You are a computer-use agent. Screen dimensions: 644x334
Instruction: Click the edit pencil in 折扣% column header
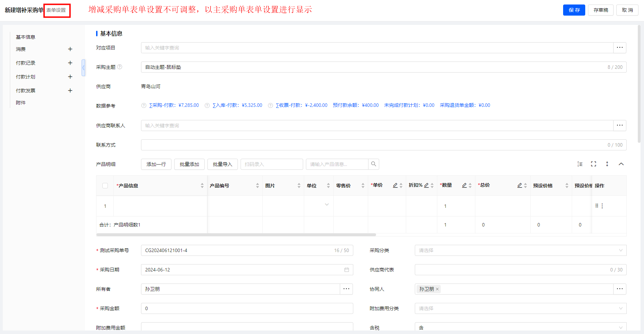(x=427, y=185)
